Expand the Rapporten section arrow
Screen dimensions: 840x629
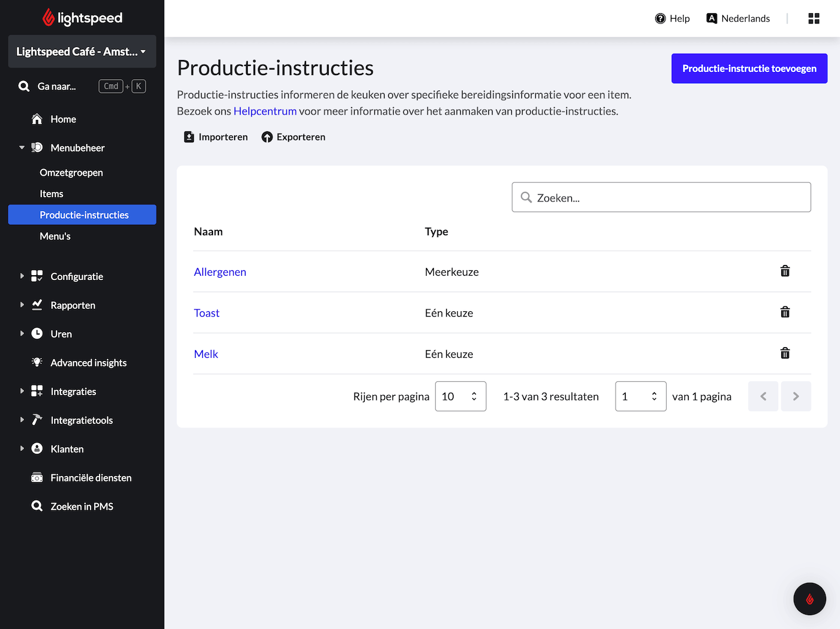[22, 305]
